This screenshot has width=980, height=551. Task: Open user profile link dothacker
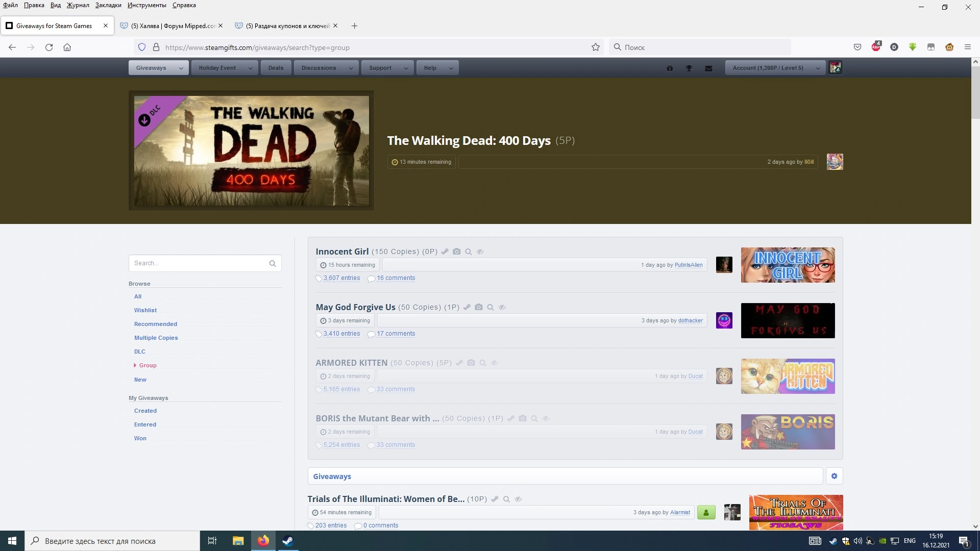[x=691, y=320]
